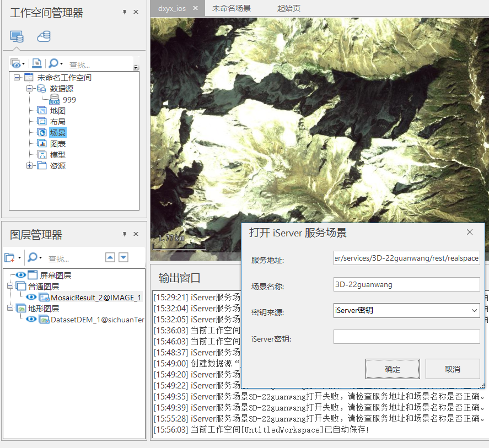
Task: Collapse the 普通图层 group
Action: click(x=10, y=286)
